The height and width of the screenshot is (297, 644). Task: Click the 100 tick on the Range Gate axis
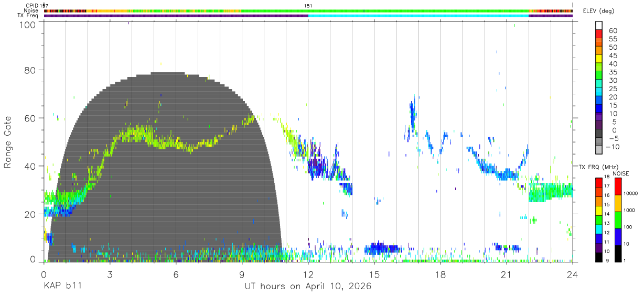click(28, 24)
